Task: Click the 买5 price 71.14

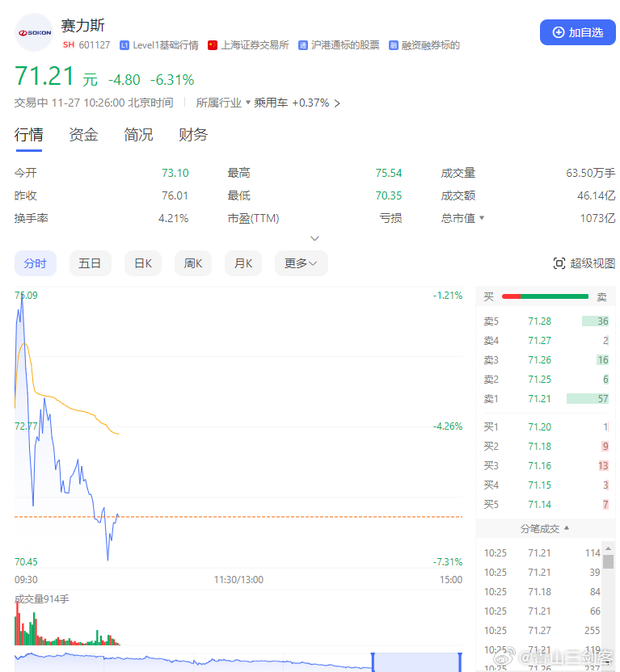Action: coord(539,505)
